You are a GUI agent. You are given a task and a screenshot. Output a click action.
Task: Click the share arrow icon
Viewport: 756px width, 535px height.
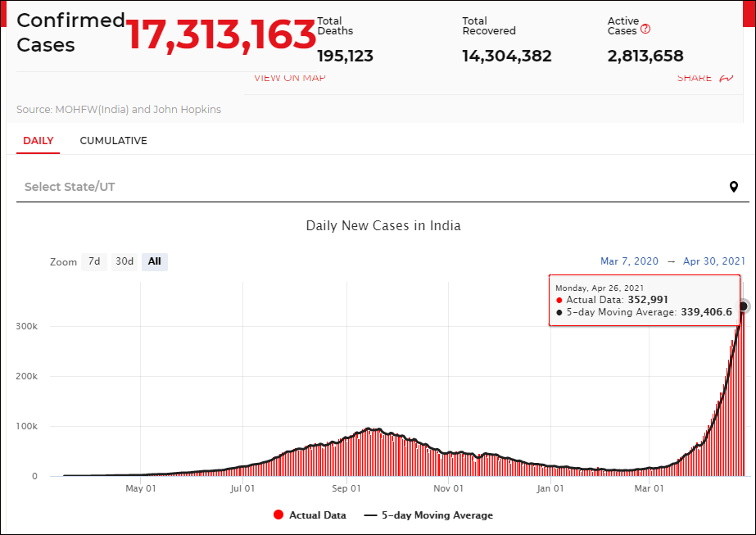[727, 78]
